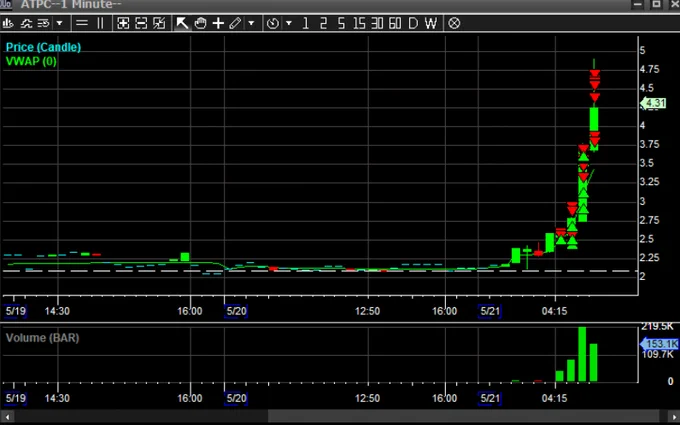The width and height of the screenshot is (680, 425).
Task: Click the 04:15 time label on price axis
Action: [x=554, y=311]
